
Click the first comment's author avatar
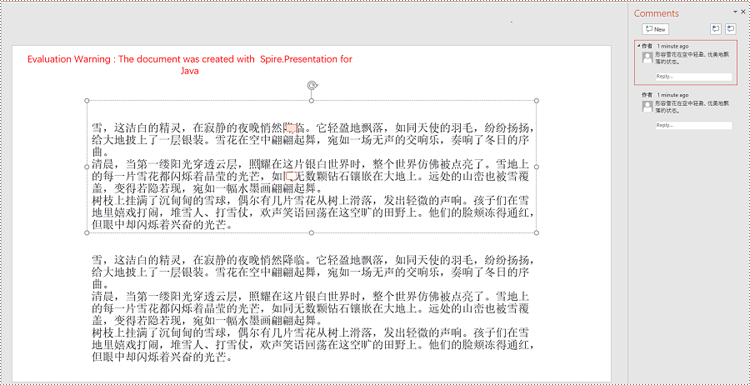click(x=647, y=57)
